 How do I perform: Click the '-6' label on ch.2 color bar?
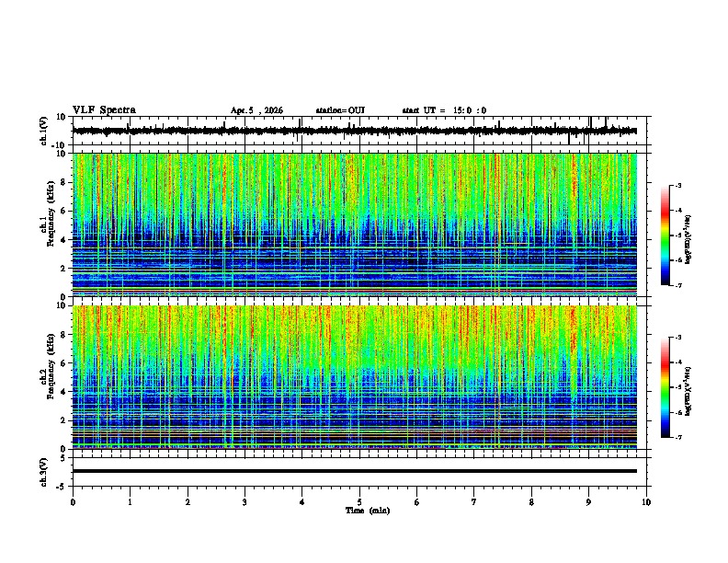(x=677, y=412)
